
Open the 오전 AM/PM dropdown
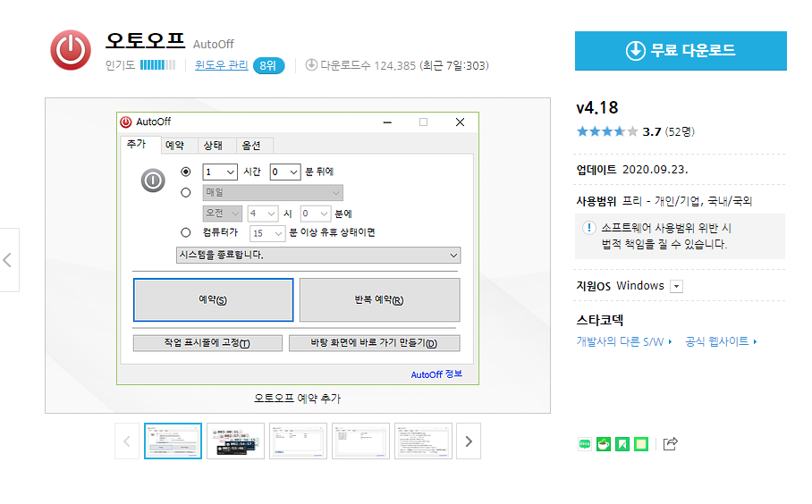222,214
